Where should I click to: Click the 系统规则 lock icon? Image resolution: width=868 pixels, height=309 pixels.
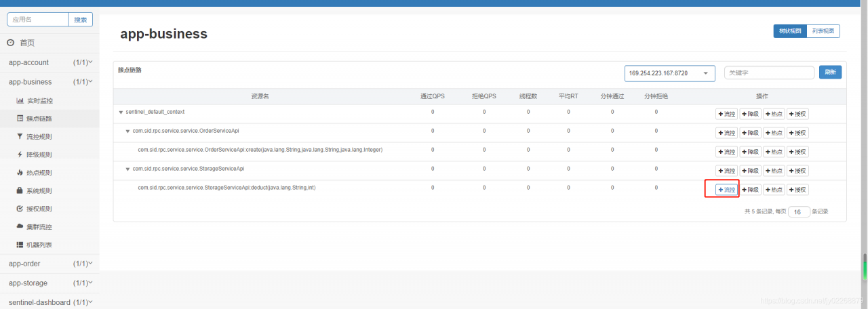pyautogui.click(x=20, y=190)
